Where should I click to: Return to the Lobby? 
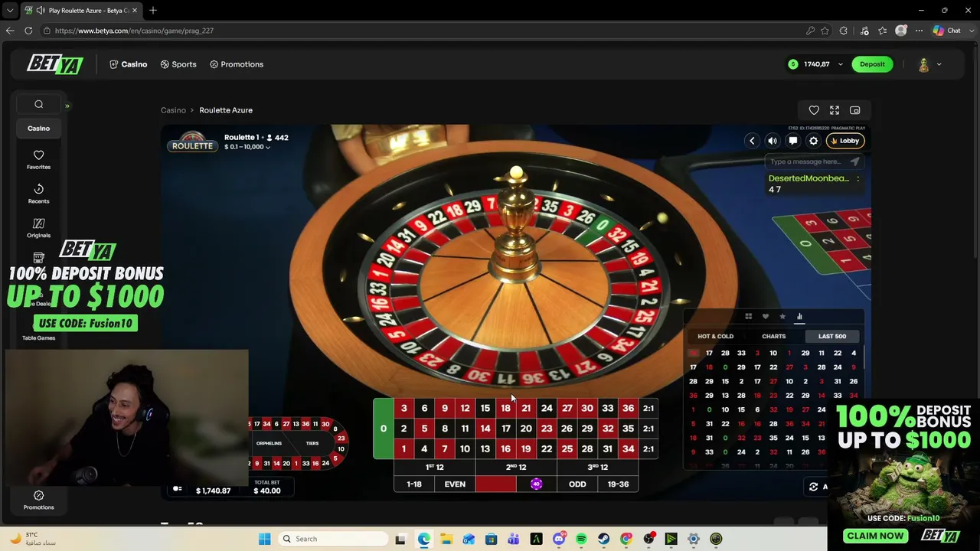(x=845, y=141)
